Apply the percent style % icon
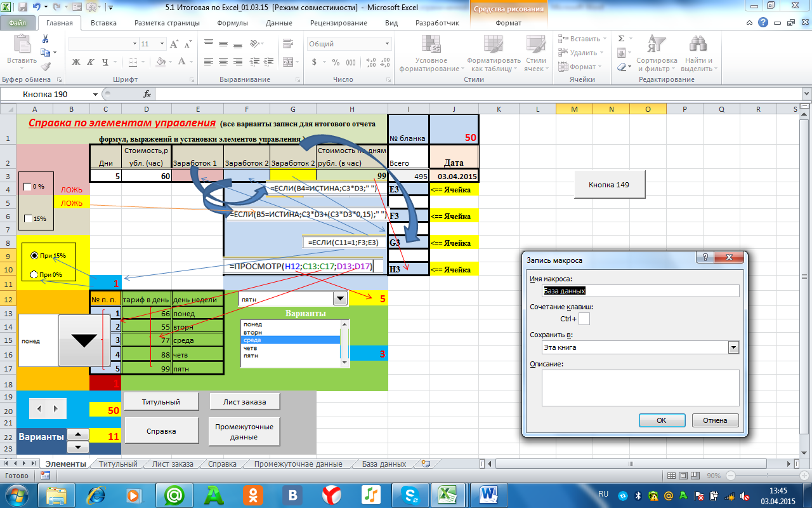Viewport: 812px width, 508px height. click(335, 62)
